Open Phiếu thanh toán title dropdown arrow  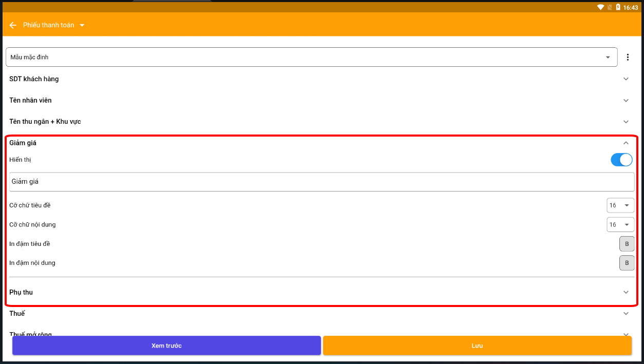coord(82,25)
